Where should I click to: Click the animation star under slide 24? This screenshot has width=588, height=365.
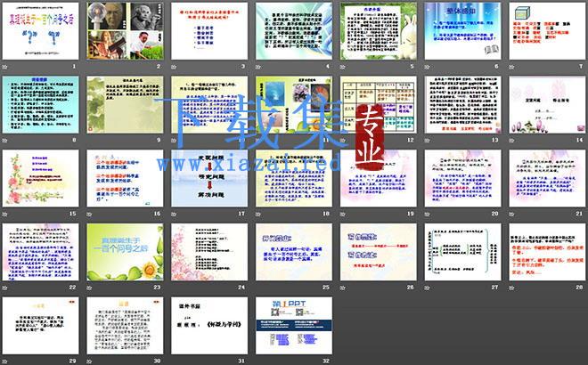[174, 288]
